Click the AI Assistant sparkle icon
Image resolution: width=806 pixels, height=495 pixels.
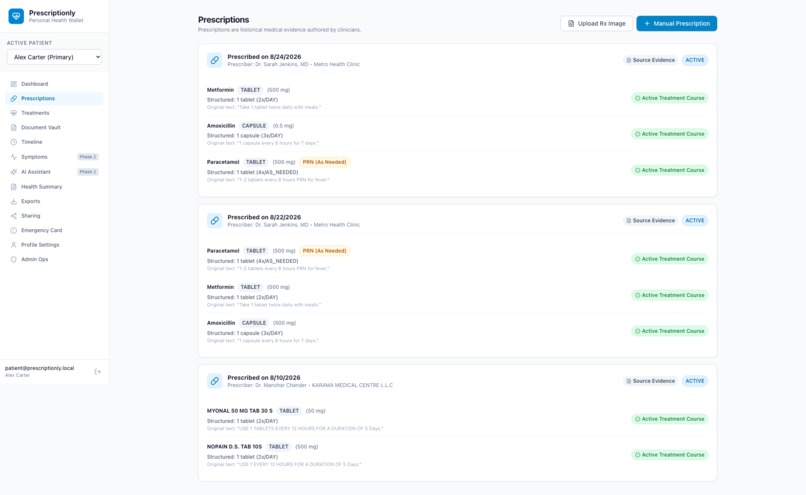(14, 172)
